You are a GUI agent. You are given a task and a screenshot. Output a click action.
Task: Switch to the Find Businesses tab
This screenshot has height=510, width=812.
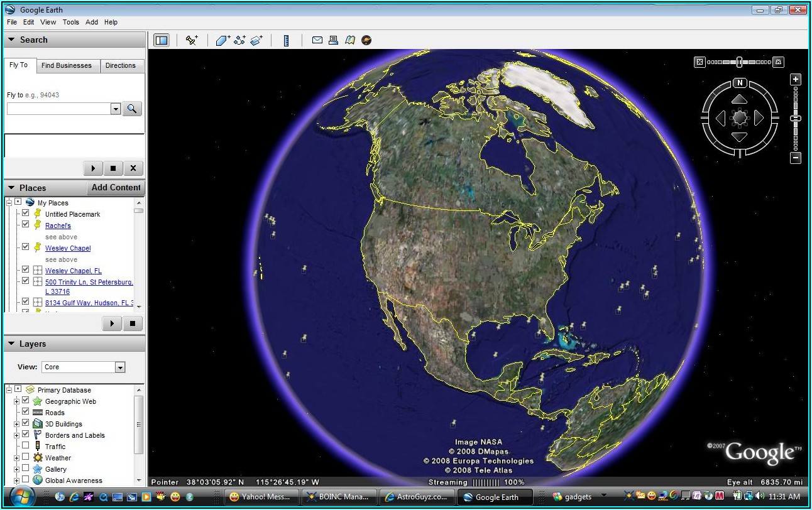tap(66, 65)
